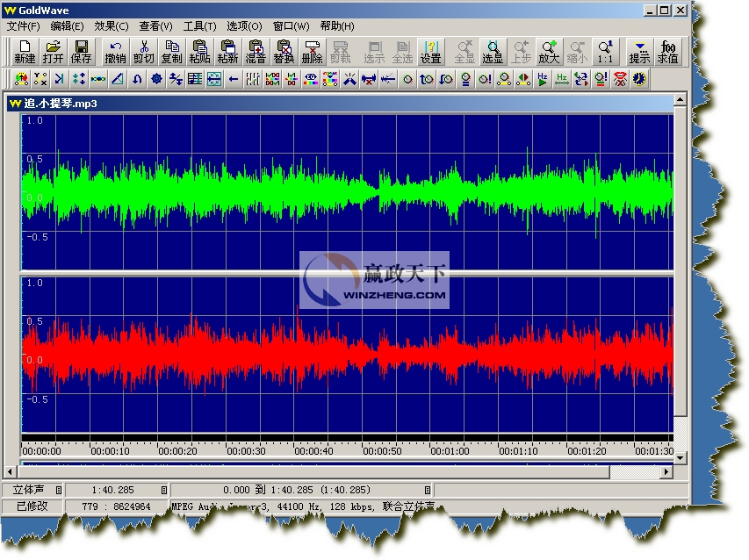Click the 打开 (Open) folder icon
This screenshot has width=749, height=560.
(x=53, y=52)
